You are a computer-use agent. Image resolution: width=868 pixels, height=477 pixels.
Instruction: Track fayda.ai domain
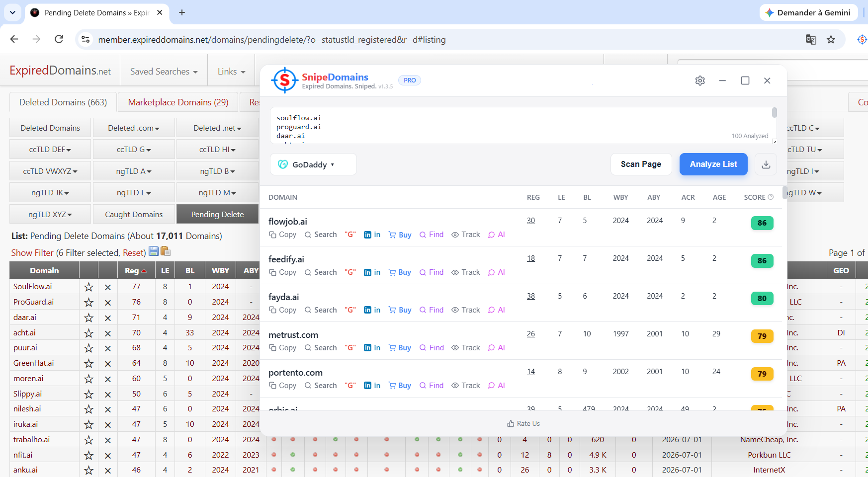tap(466, 310)
